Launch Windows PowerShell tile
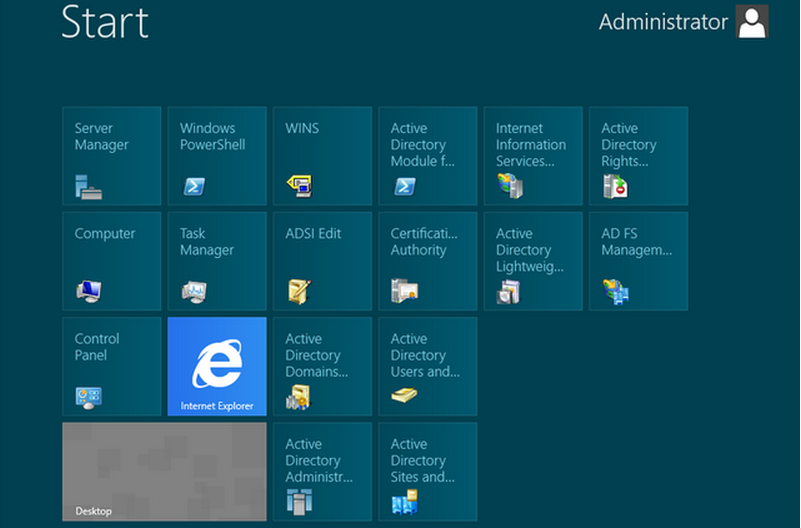801x528 pixels. tap(216, 156)
